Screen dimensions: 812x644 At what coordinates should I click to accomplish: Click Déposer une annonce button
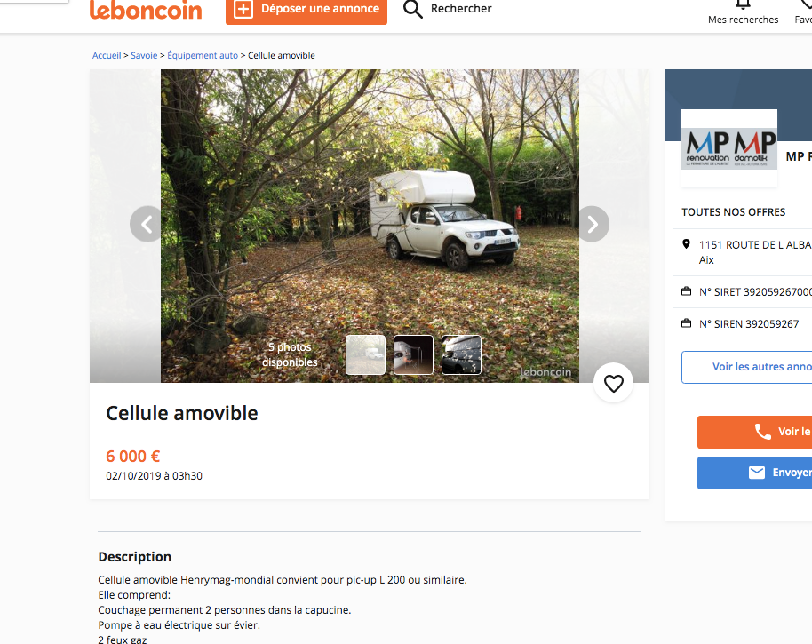(x=306, y=10)
